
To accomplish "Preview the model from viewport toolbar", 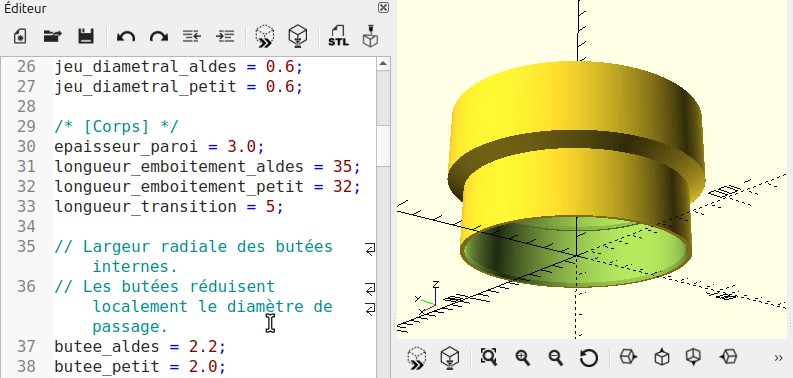I will tap(417, 358).
